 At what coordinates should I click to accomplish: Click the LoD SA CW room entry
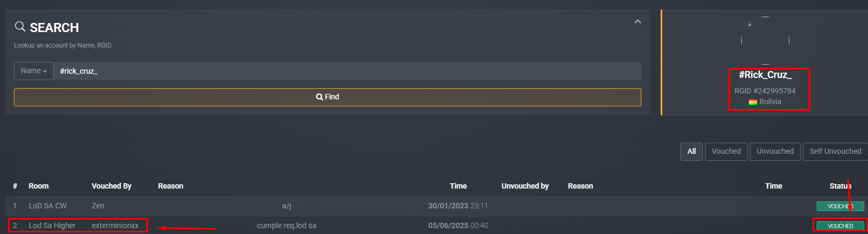(48, 206)
